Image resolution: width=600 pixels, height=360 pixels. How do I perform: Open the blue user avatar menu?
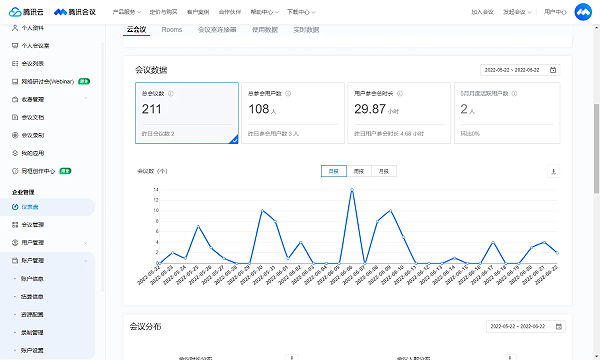(583, 12)
